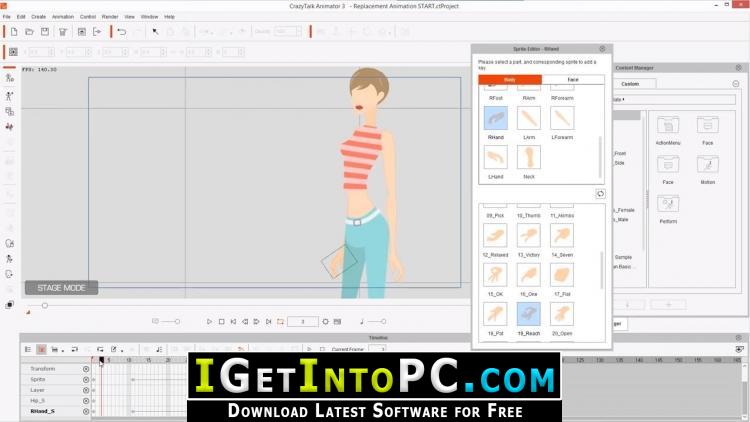750x422 pixels.
Task: Click the Undo arrow icon
Action: coord(121,32)
